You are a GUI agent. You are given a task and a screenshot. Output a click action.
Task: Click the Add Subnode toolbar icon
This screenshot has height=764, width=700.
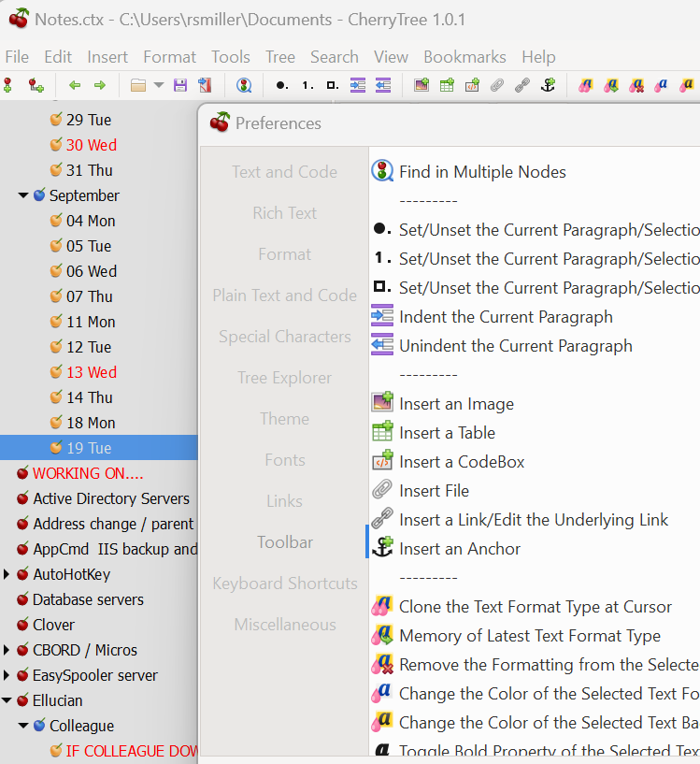click(x=36, y=85)
